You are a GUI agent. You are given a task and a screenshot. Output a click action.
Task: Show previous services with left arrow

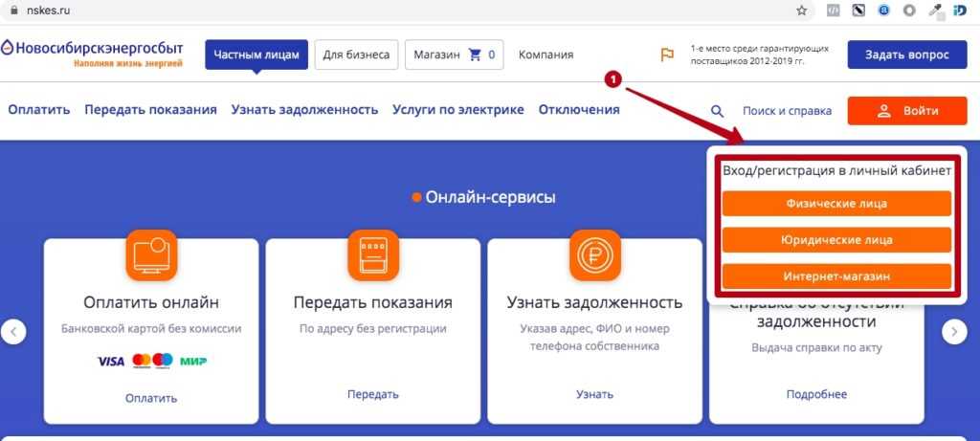tap(13, 331)
